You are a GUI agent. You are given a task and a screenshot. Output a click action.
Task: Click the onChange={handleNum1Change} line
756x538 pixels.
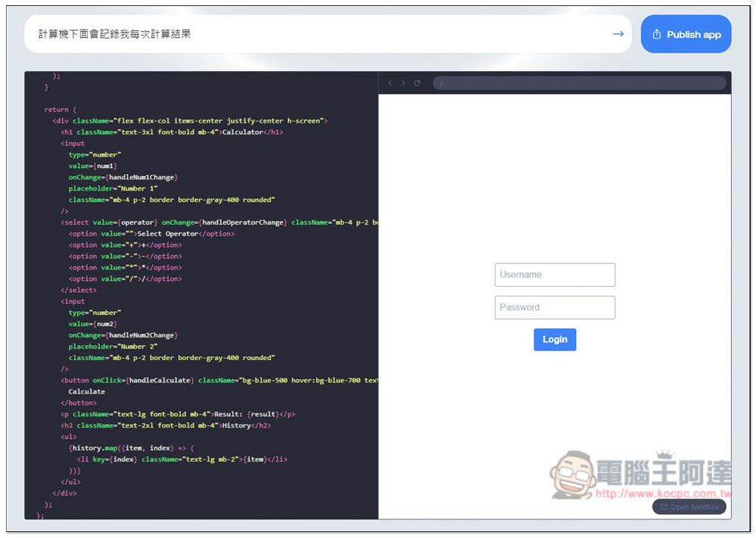pos(123,178)
